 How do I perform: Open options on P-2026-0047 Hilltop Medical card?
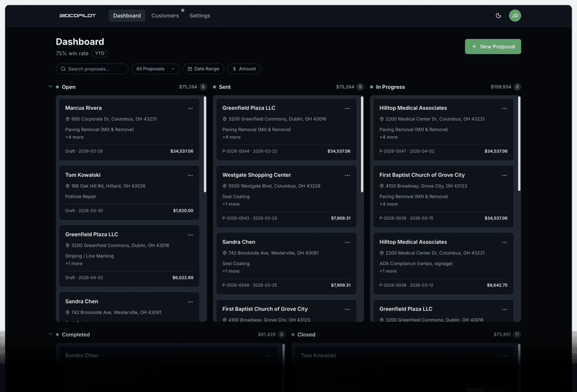pos(504,108)
